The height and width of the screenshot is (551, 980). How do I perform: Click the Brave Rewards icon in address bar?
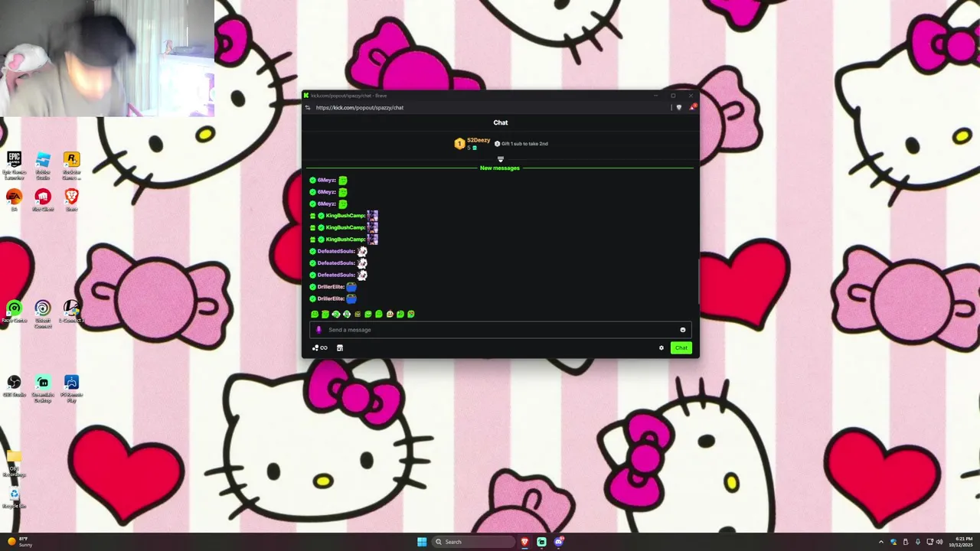tap(691, 107)
